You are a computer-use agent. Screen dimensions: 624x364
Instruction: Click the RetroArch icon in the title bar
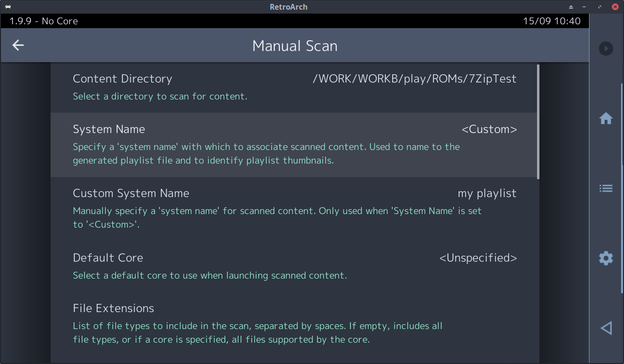pyautogui.click(x=8, y=7)
